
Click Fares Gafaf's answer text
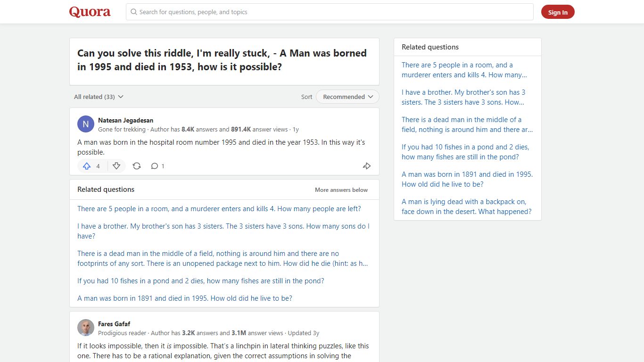(x=223, y=351)
